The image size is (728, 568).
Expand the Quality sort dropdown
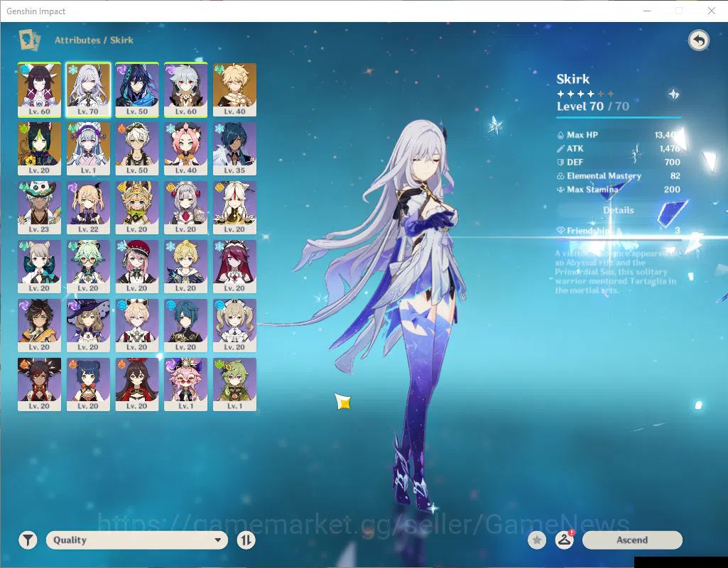coord(137,540)
